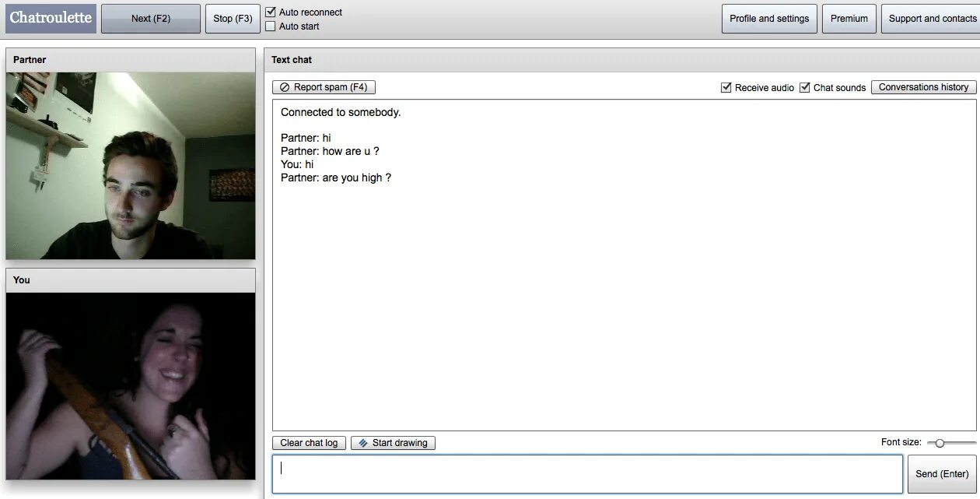Clear the chat log

click(x=309, y=443)
